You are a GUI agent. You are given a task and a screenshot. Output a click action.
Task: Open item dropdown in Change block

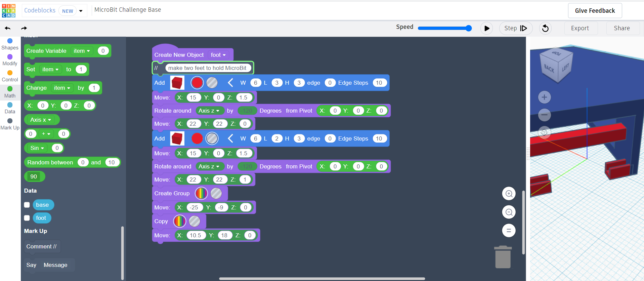click(x=62, y=88)
